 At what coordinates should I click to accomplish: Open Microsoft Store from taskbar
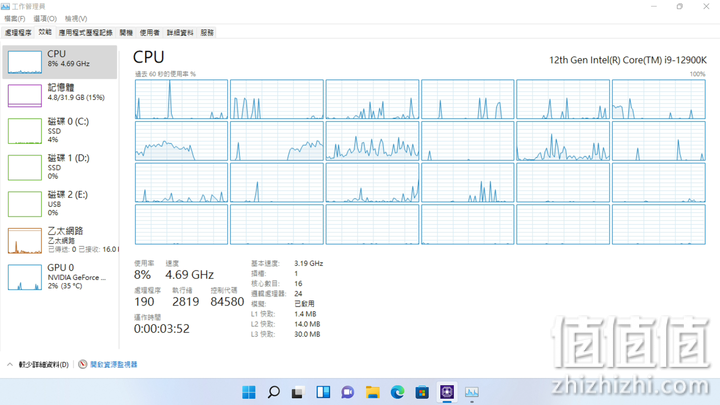pos(422,392)
